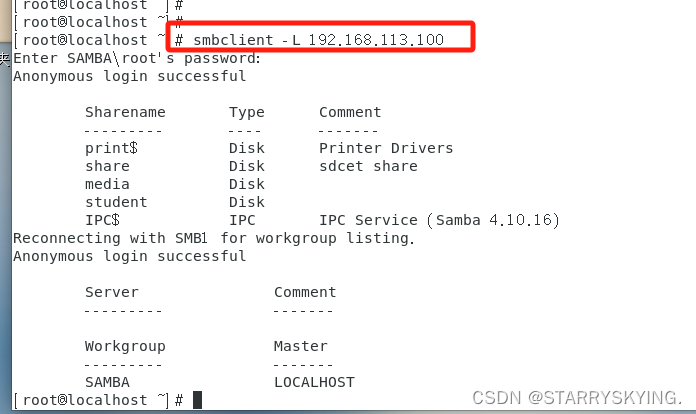Screen dimensions: 696x414
Task: Click the LOCALHOST master entry
Action: click(x=314, y=382)
